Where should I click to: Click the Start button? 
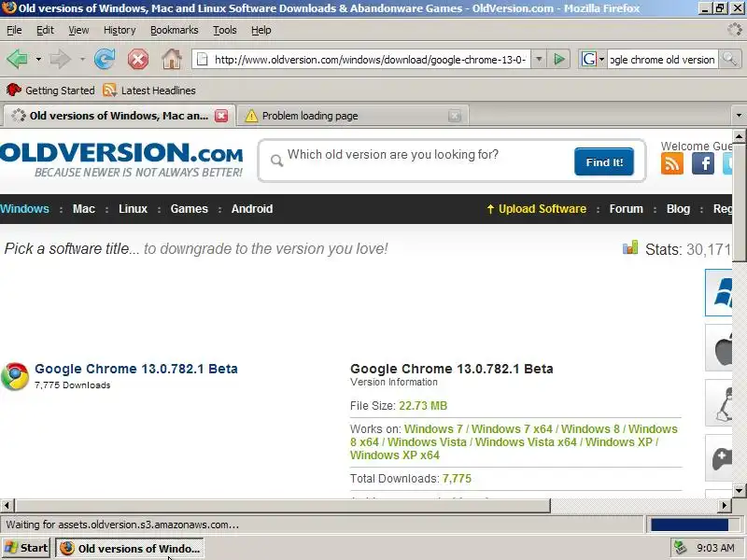pyautogui.click(x=26, y=548)
